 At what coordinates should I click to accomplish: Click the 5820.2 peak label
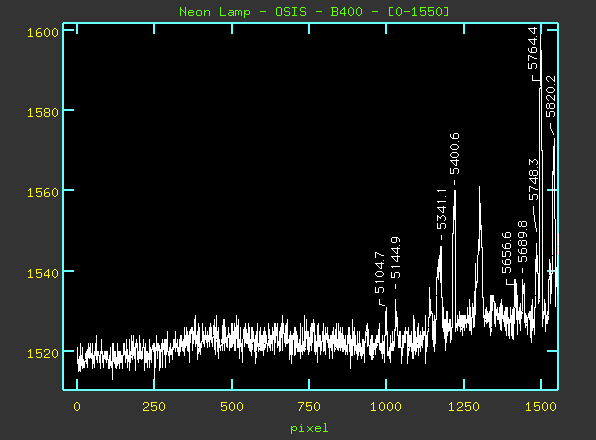tap(550, 97)
